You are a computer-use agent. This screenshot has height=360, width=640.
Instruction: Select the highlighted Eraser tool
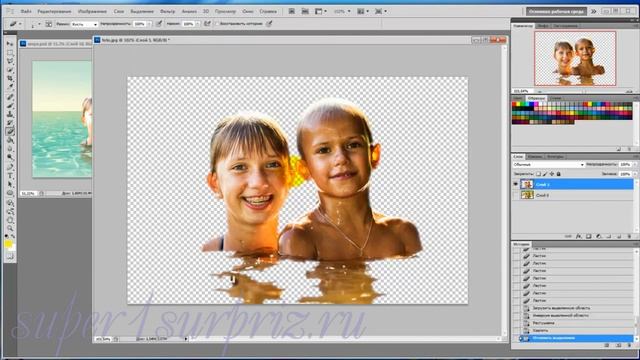point(10,131)
